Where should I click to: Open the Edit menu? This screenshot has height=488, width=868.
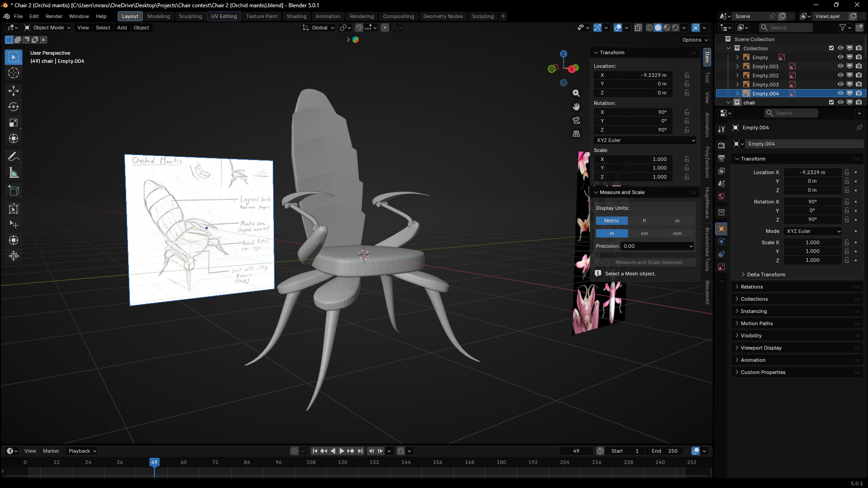(34, 16)
